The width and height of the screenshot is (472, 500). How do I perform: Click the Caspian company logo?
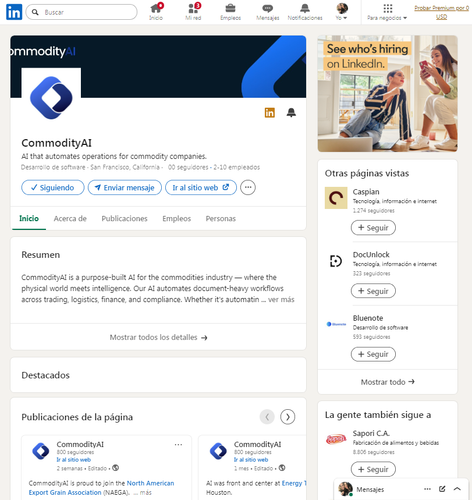[x=336, y=198]
